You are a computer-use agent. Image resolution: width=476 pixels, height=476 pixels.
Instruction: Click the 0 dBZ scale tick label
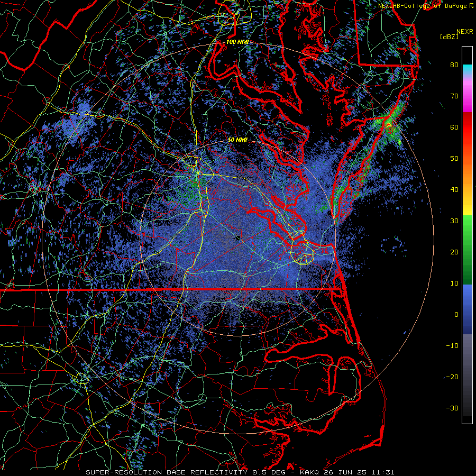pyautogui.click(x=456, y=315)
